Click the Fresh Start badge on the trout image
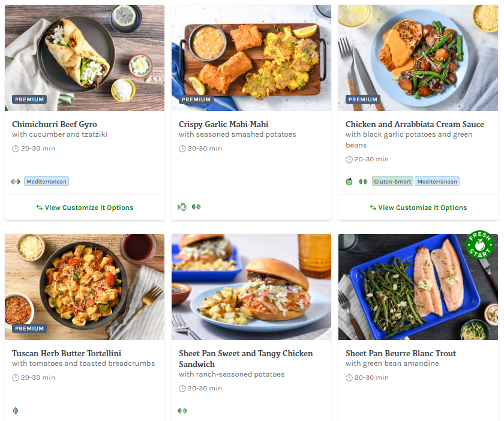 (479, 245)
